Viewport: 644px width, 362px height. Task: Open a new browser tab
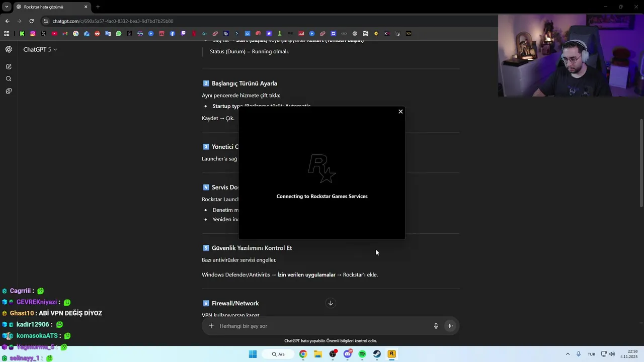pyautogui.click(x=98, y=7)
